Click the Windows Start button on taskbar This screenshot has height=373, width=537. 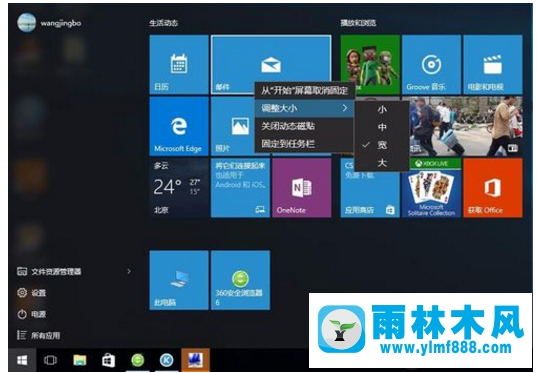coord(22,360)
